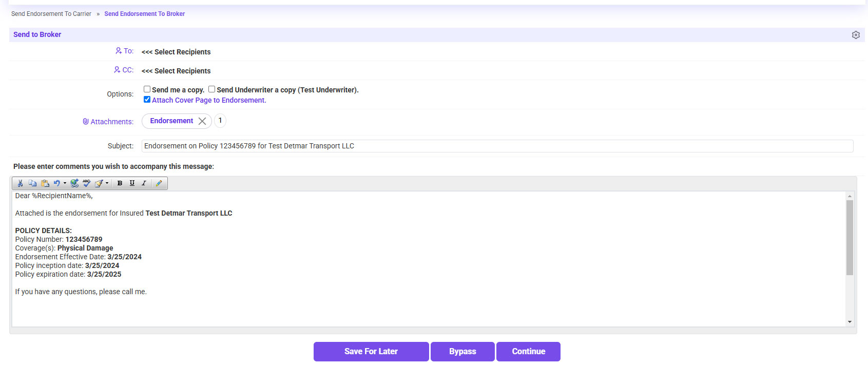This screenshot has height=365, width=868.
Task: Enable Send me a copy checkbox
Action: (x=147, y=89)
